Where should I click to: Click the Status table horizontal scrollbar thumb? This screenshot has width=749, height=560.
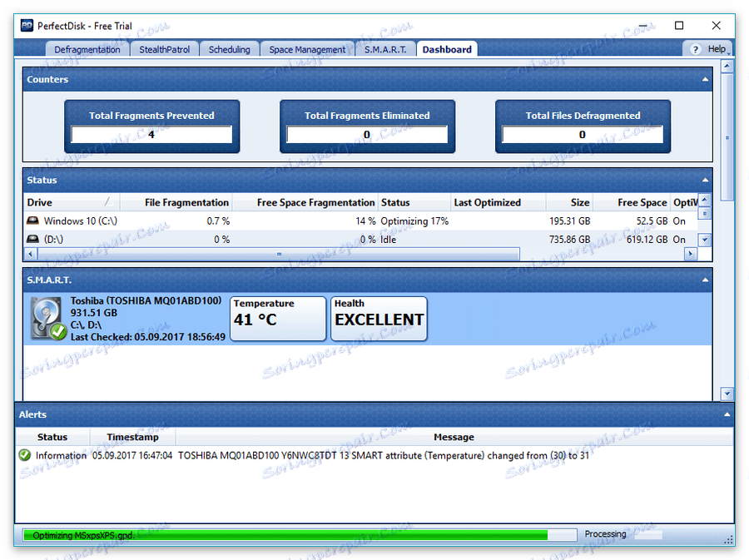pos(279,254)
